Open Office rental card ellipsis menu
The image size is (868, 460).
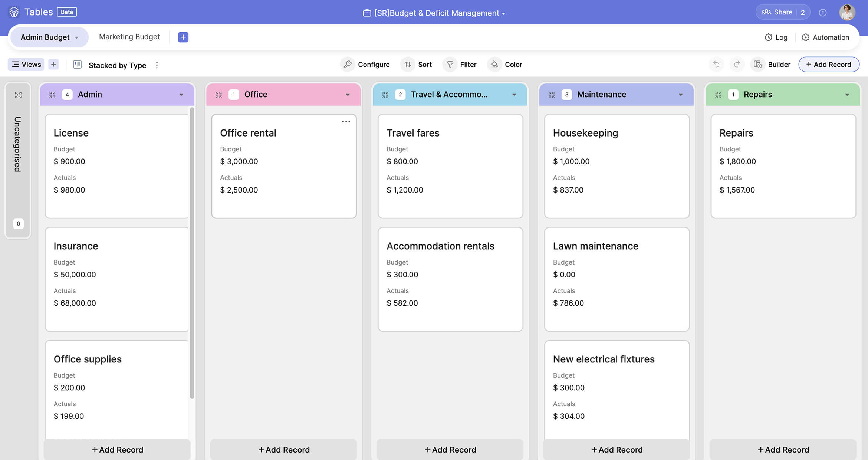(346, 122)
